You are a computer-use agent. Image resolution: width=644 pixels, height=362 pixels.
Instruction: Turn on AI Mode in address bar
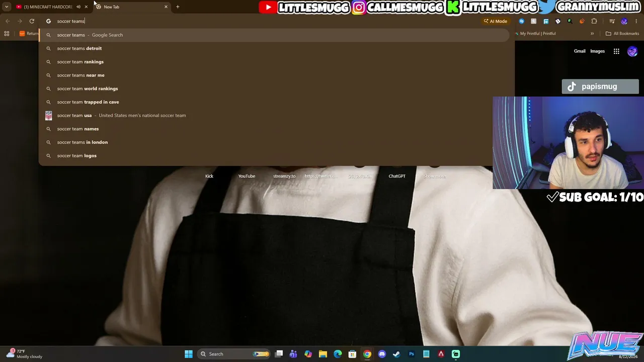[496, 21]
